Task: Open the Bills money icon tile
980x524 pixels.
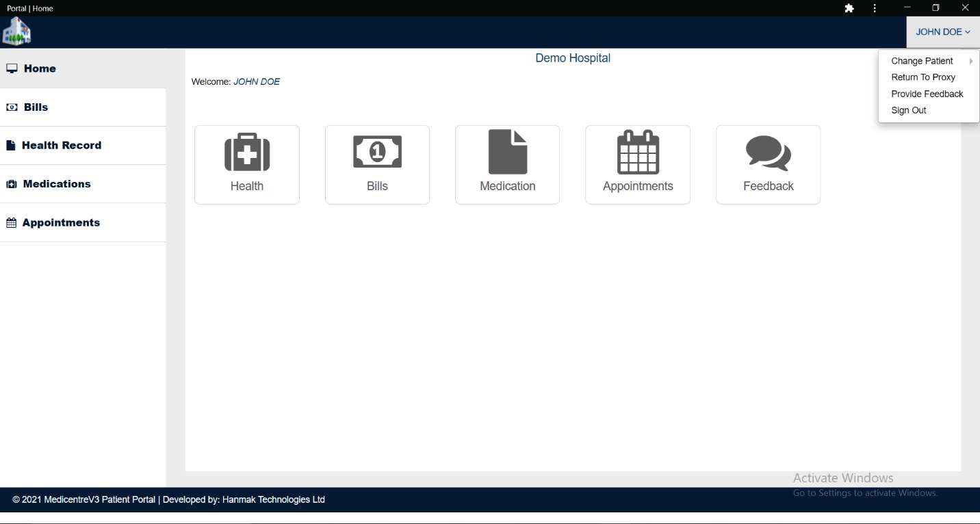Action: click(x=377, y=164)
